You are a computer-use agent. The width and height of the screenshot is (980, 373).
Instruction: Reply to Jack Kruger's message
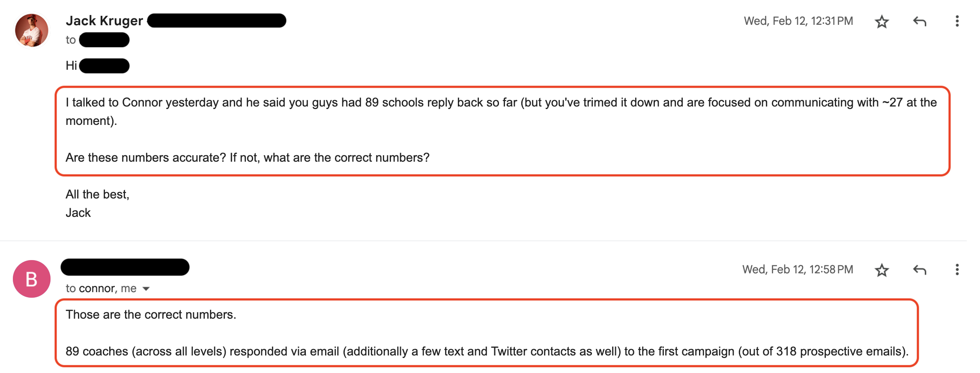point(919,21)
